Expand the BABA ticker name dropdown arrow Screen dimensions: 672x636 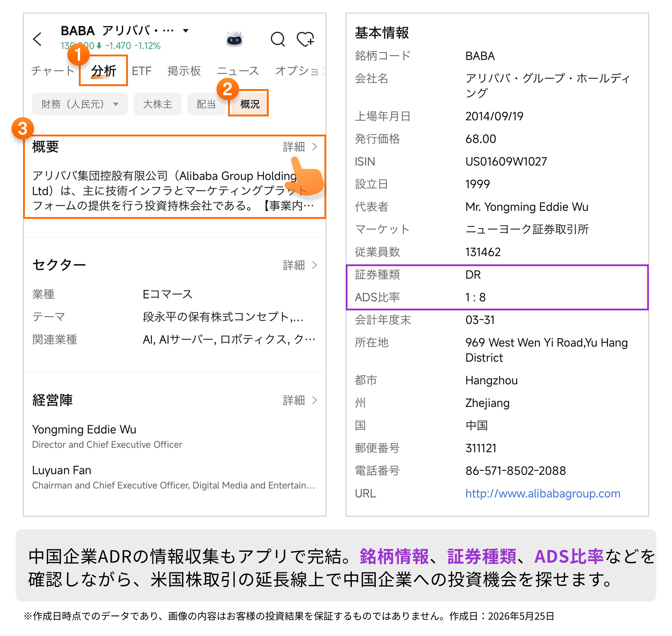click(186, 31)
